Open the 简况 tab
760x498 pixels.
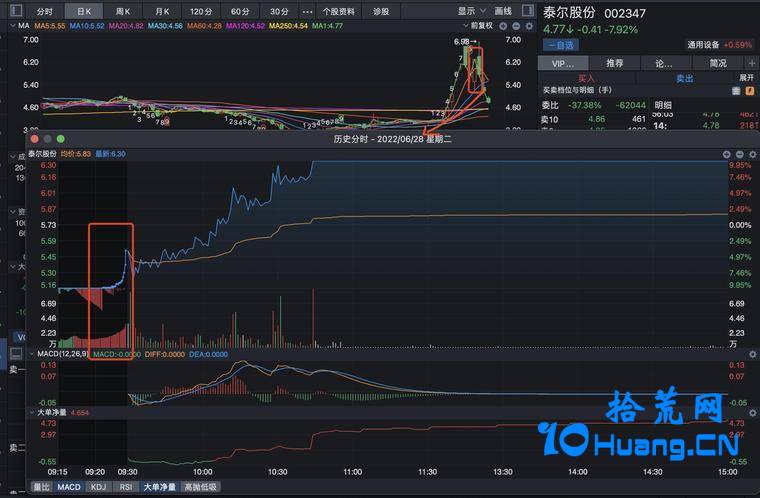718,63
